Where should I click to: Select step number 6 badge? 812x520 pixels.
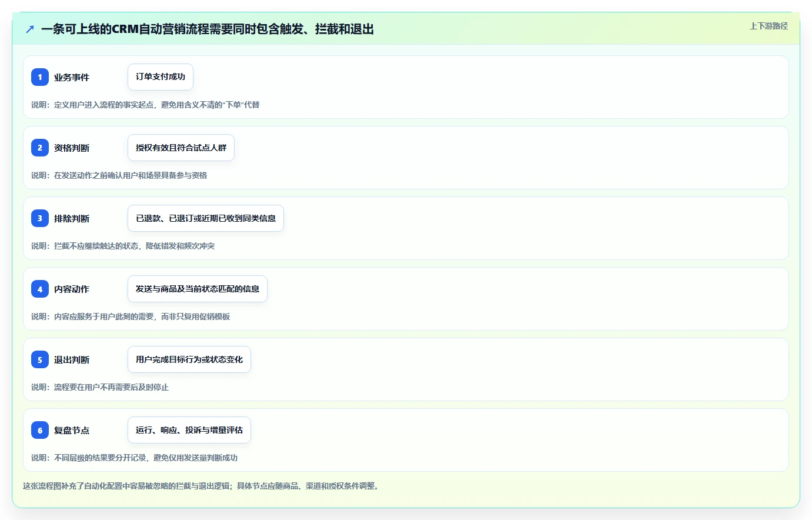[40, 430]
